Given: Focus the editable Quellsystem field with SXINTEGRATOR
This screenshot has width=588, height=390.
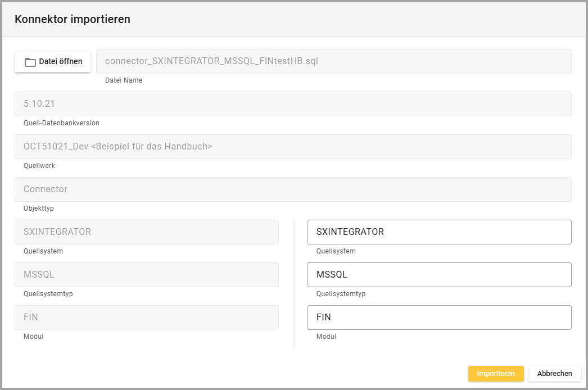Looking at the screenshot, I should (439, 232).
